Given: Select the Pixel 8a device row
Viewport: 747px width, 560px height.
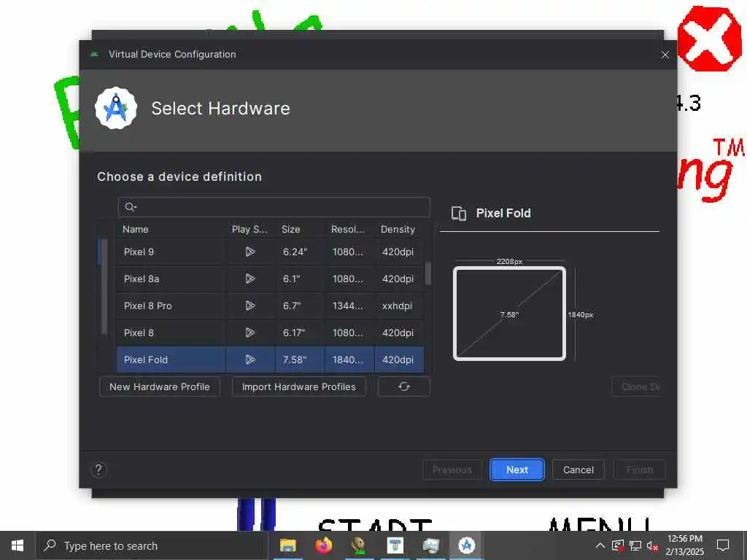Looking at the screenshot, I should coord(270,279).
